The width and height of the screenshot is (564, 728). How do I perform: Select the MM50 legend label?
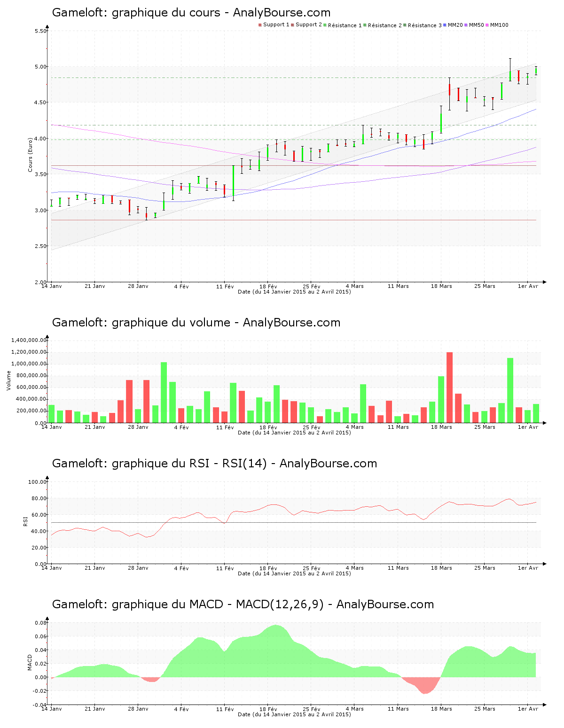(476, 25)
